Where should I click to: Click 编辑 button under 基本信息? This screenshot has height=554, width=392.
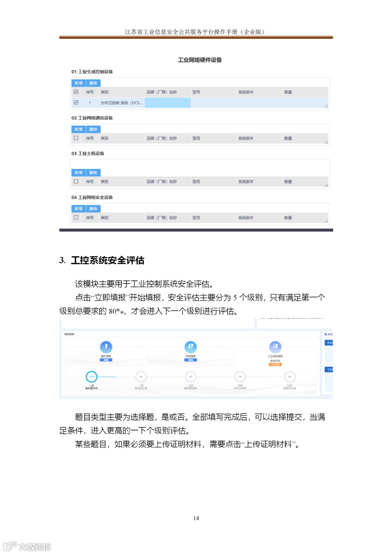pos(106,360)
